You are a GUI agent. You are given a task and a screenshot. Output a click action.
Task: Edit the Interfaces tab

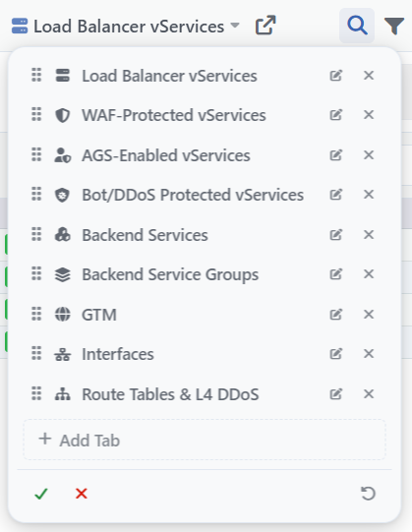click(x=335, y=354)
